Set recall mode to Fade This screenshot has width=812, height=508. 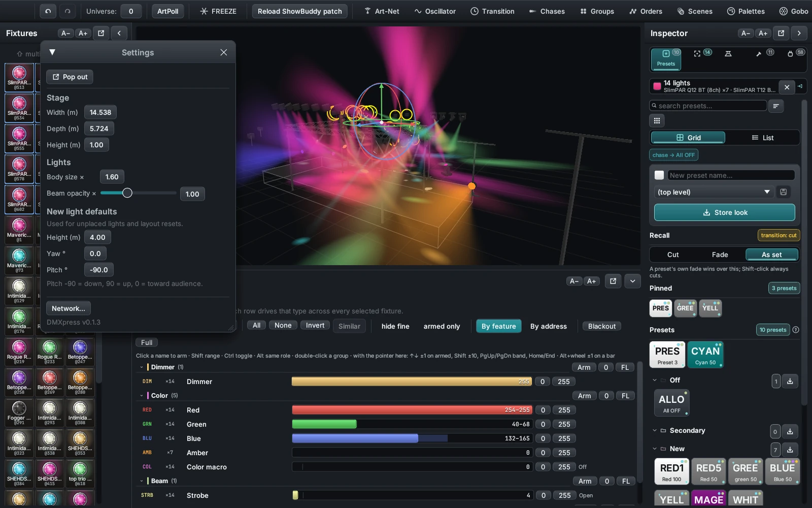tap(720, 255)
